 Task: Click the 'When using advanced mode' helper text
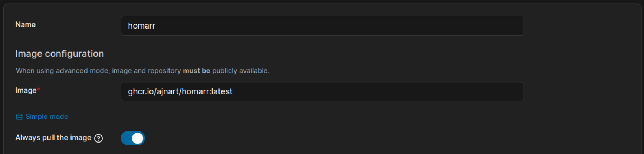(x=62, y=71)
